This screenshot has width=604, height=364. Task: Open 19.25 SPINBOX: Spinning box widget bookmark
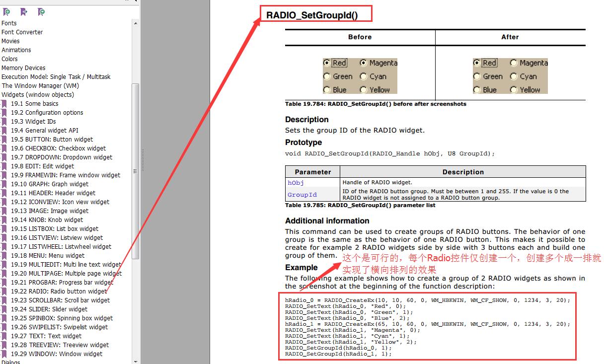coord(62,318)
